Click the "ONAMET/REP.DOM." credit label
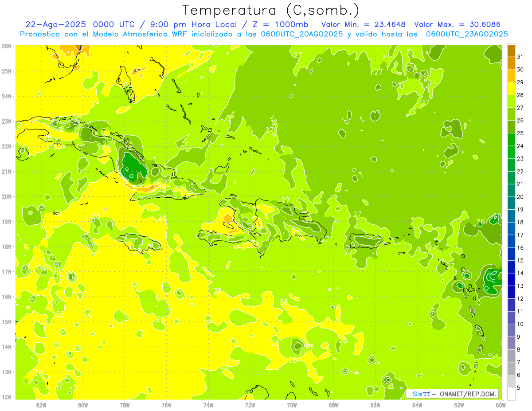This screenshot has width=532, height=411. click(467, 394)
